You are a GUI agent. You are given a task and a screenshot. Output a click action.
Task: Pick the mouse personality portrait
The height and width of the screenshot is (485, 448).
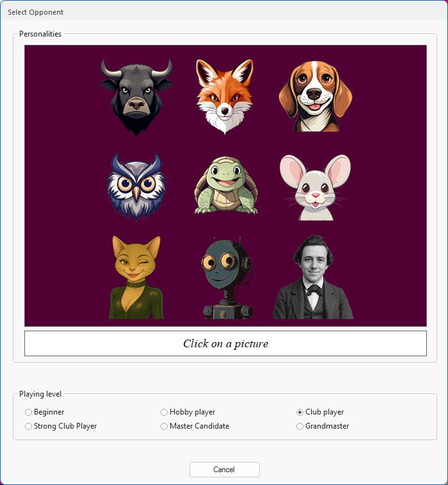315,188
